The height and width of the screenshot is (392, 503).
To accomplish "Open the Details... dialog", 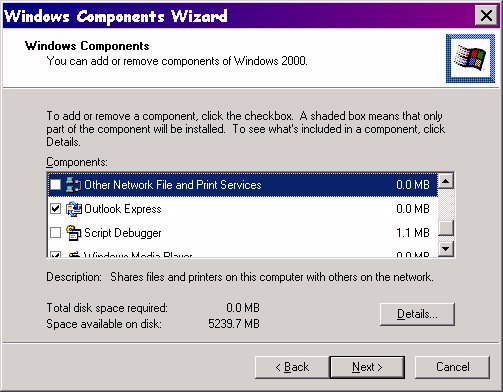I will click(x=417, y=314).
